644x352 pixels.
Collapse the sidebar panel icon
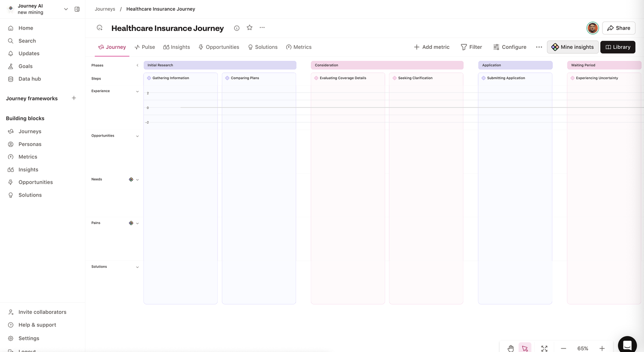[77, 9]
